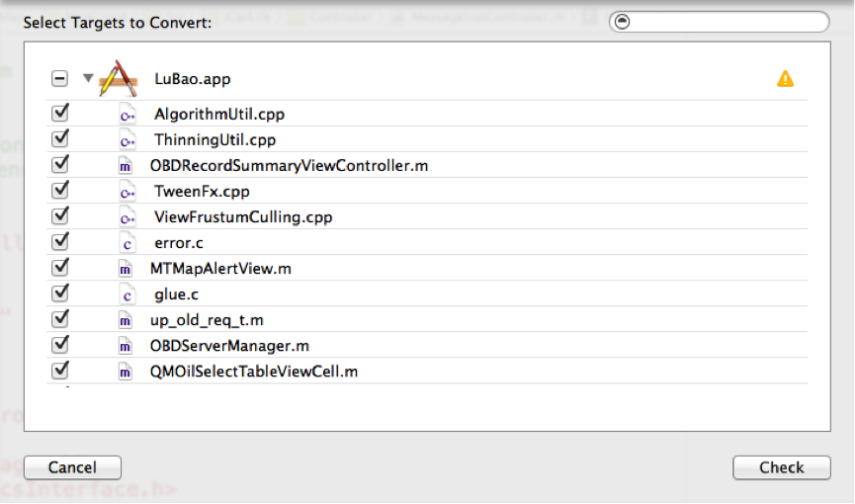Click the TweenFx.cpp file icon
The image size is (855, 504).
pyautogui.click(x=127, y=192)
